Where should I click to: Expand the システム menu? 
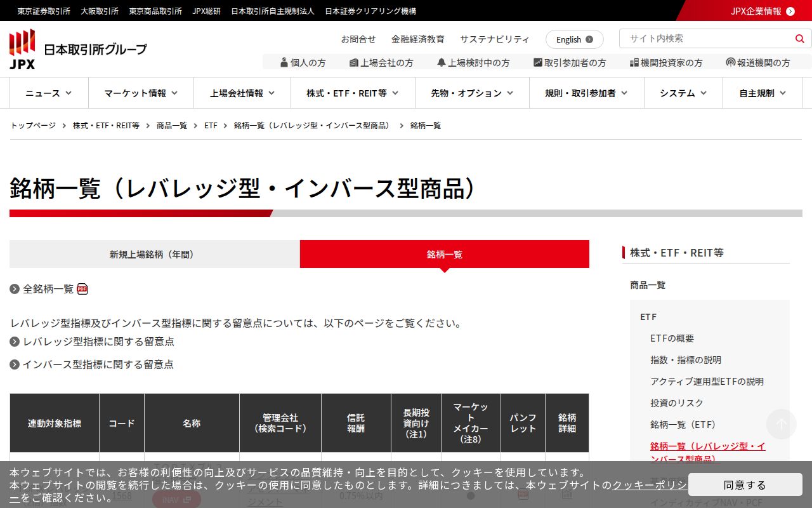click(x=683, y=93)
